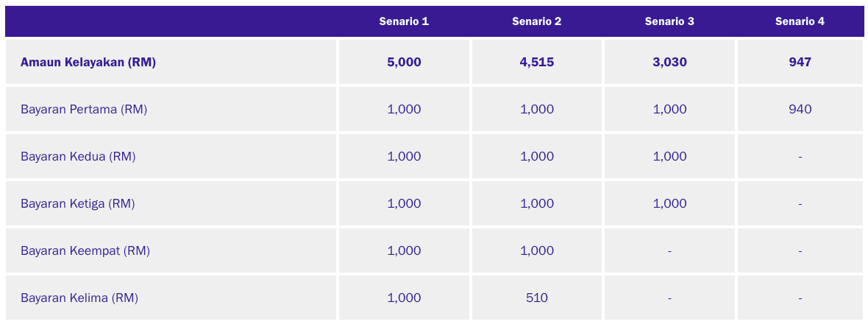Click the 5,000 eligibility amount cell
868x330 pixels.
[404, 63]
